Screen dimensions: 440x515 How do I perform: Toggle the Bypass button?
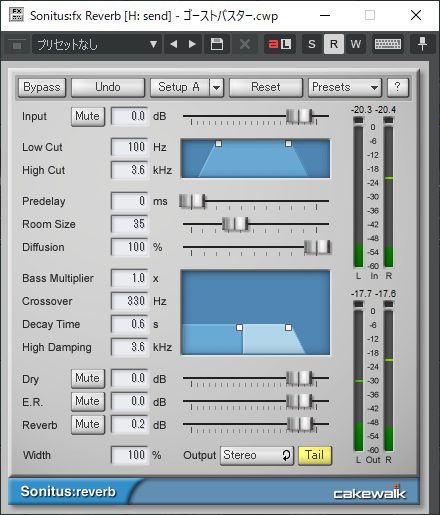(x=42, y=87)
